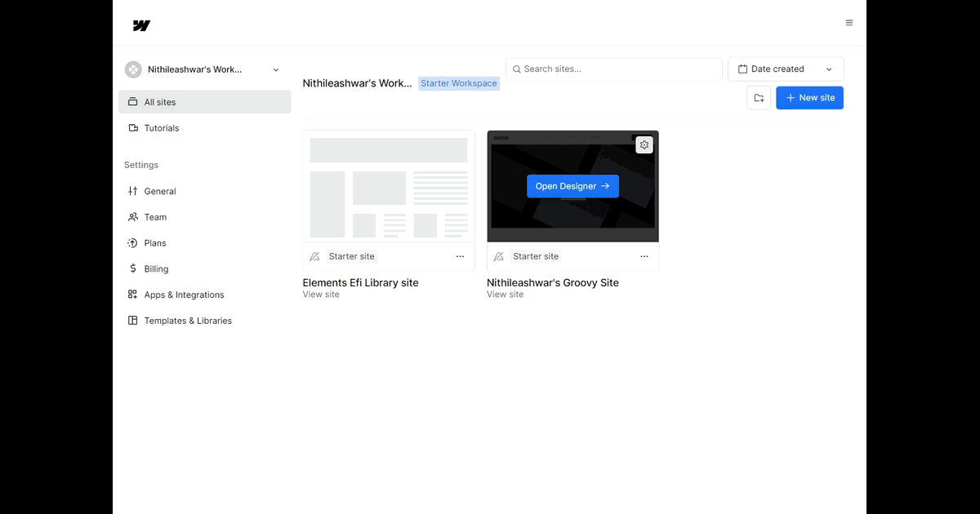
Task: Click the General sliders icon
Action: point(133,191)
